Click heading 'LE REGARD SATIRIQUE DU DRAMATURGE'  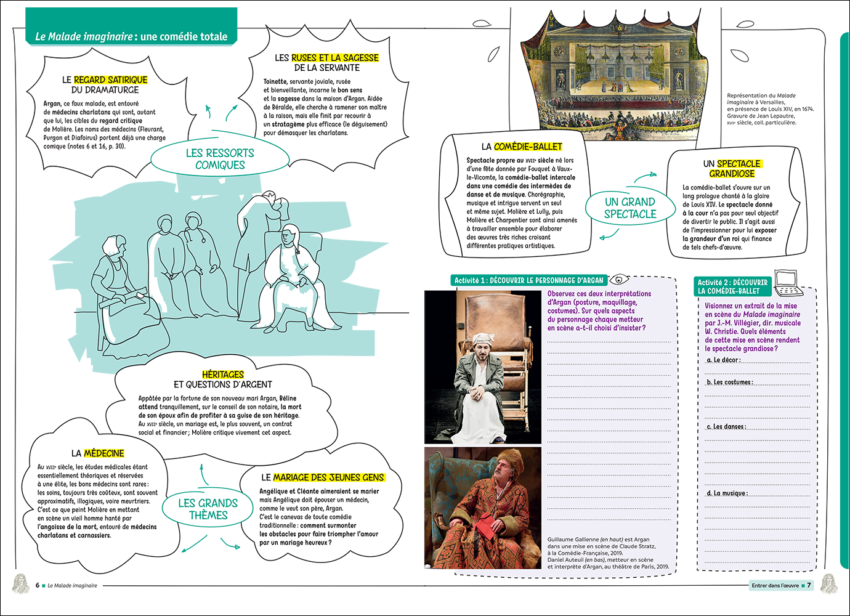(105, 84)
